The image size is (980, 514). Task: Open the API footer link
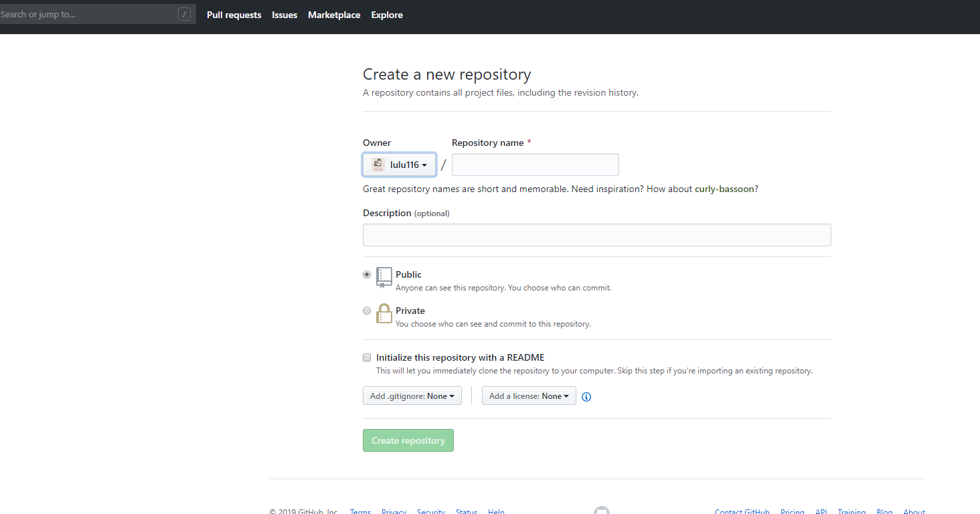(x=821, y=512)
